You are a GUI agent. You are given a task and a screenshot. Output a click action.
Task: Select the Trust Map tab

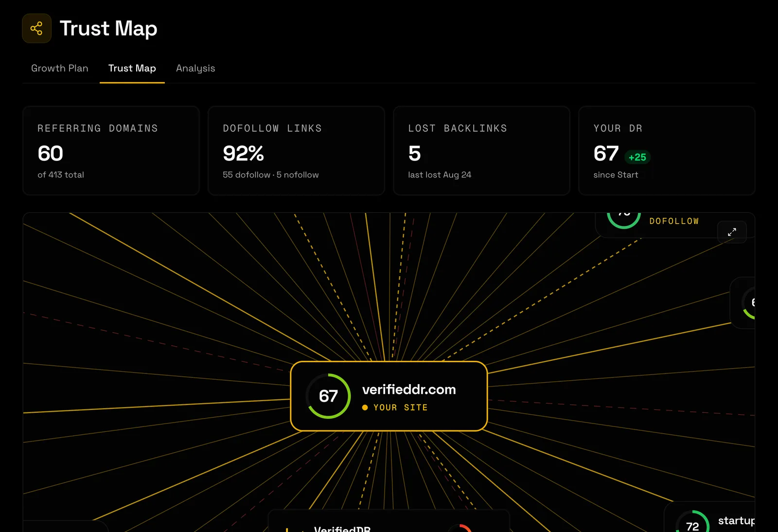tap(132, 68)
